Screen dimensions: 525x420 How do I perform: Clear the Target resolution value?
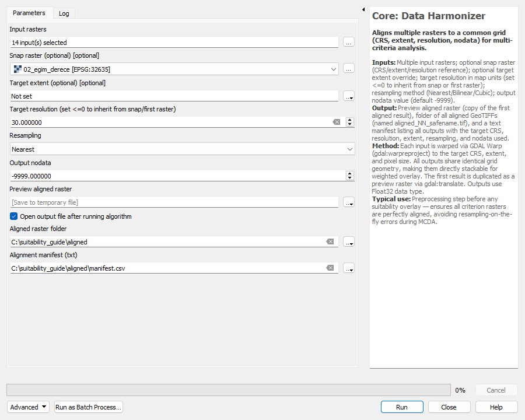[x=337, y=123]
